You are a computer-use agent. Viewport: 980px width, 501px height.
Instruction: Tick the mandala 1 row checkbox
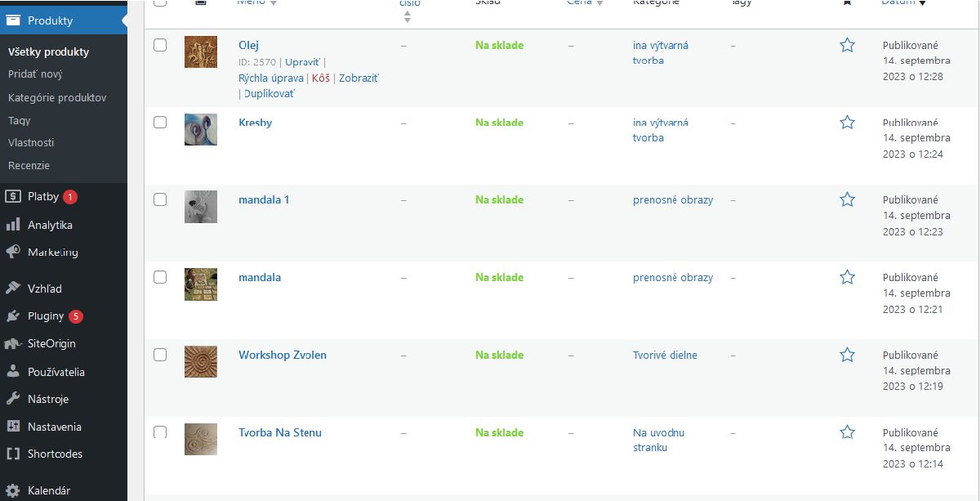coord(160,199)
